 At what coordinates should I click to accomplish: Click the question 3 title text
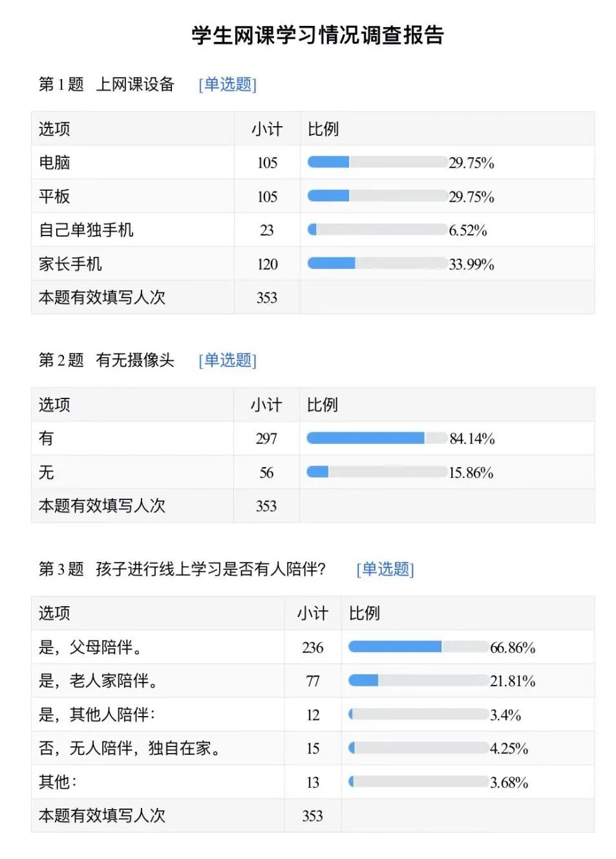point(211,569)
